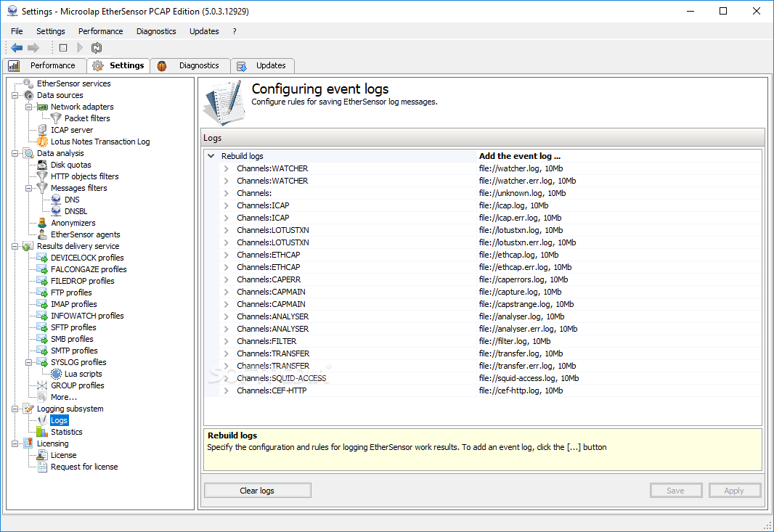Click the EtherSensor agents icon

click(x=42, y=234)
